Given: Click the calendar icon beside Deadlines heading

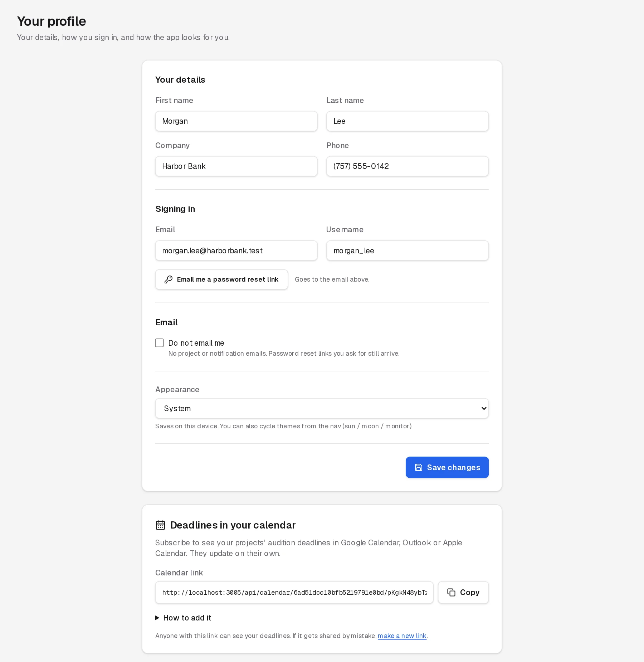Looking at the screenshot, I should 161,525.
